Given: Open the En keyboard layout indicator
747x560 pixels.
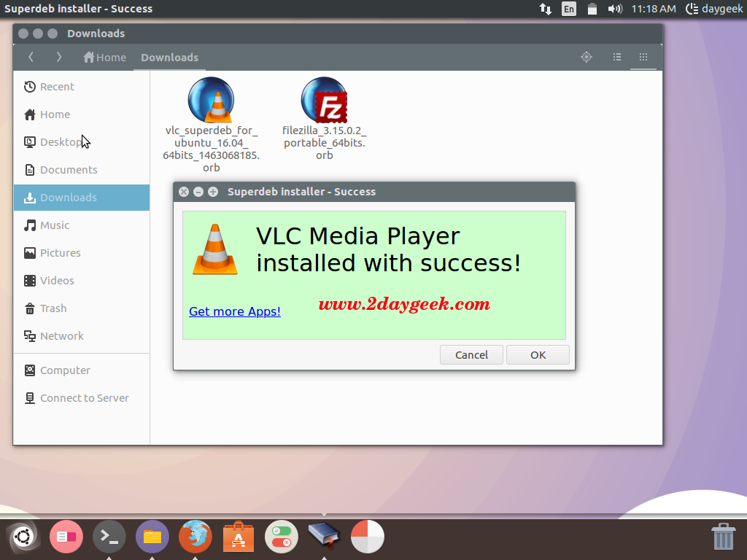Looking at the screenshot, I should (x=569, y=9).
